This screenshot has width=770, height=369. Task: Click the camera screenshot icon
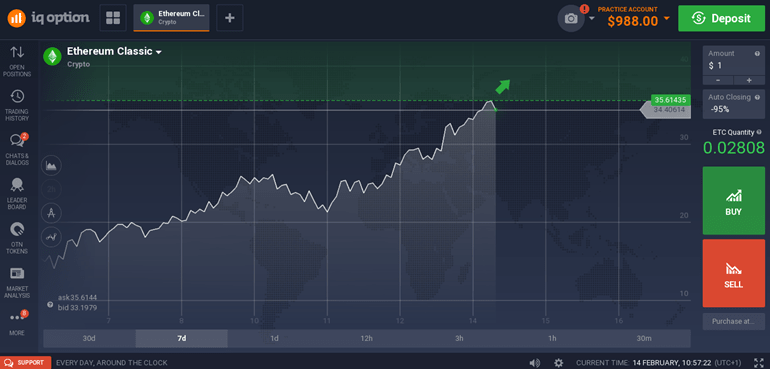click(x=571, y=19)
